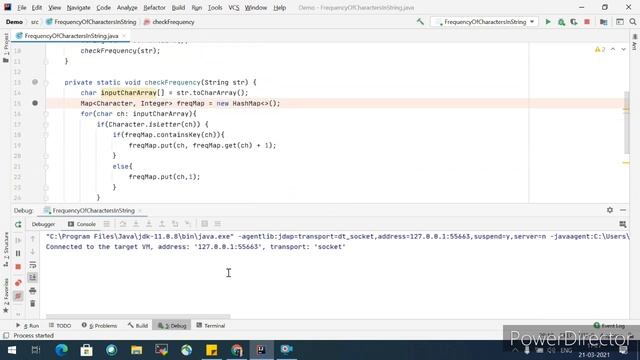This screenshot has width=640, height=360.
Task: Toggle Soft-Wrap in console toolbar
Action: pos(33,265)
